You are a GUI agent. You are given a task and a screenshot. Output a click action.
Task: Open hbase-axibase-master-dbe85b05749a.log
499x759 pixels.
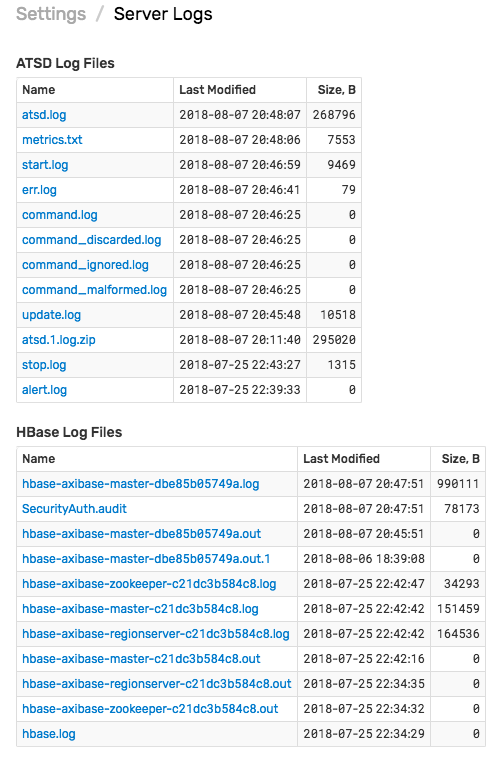coord(141,484)
